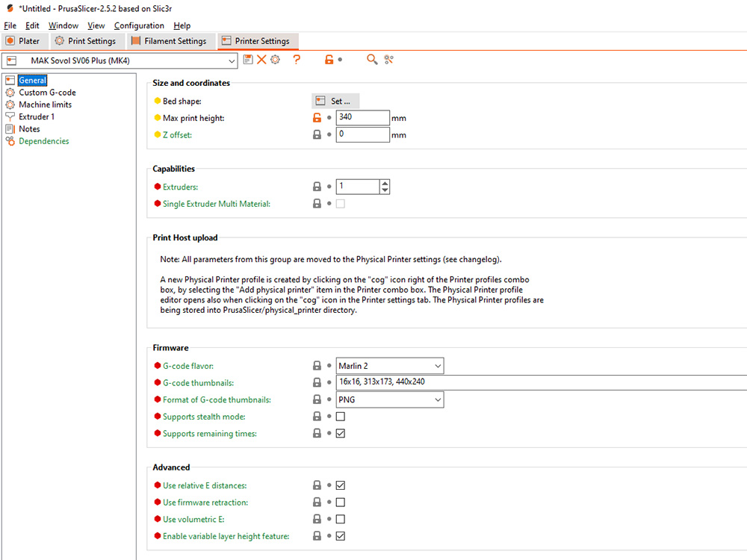Click the orange unlocked padlock in toolbar

(329, 60)
